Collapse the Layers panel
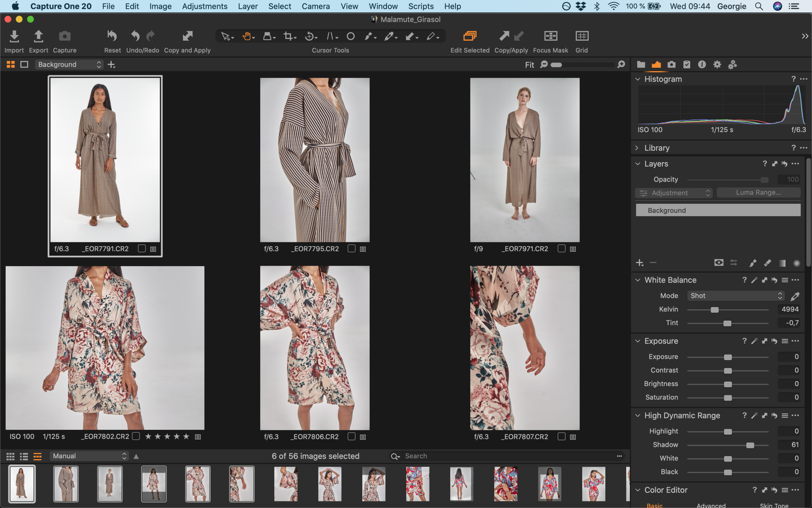The height and width of the screenshot is (508, 812). [x=638, y=164]
